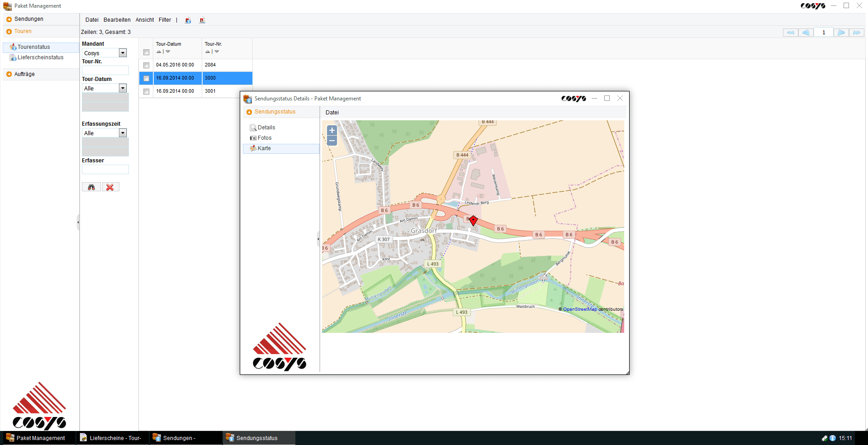
Task: Click the red X clear-filter button
Action: (x=110, y=187)
